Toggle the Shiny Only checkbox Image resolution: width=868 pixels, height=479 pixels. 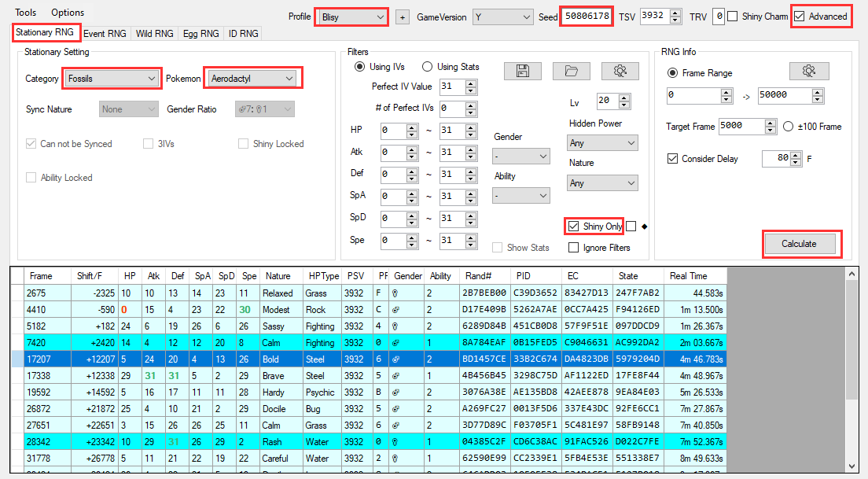pyautogui.click(x=573, y=227)
